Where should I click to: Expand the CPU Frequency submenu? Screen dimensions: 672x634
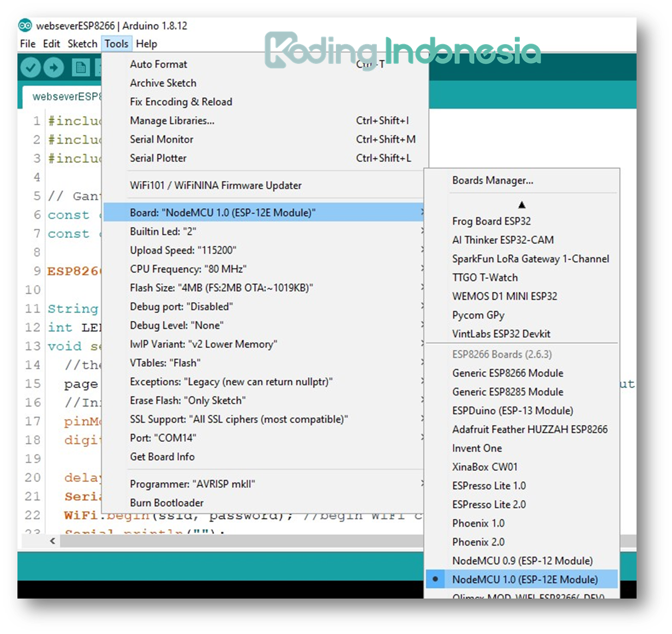263,269
